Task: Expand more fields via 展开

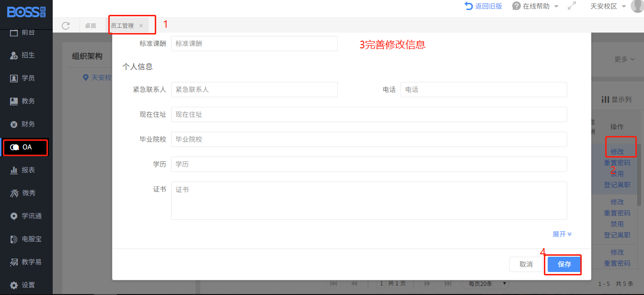Action: (x=562, y=234)
